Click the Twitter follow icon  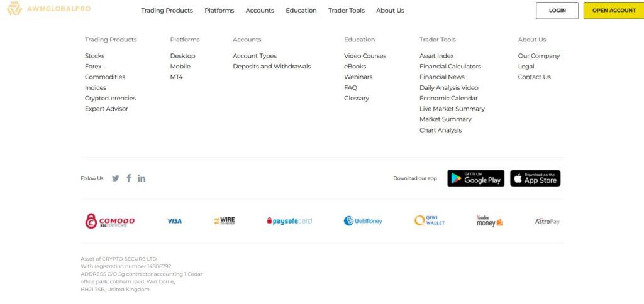coord(116,178)
